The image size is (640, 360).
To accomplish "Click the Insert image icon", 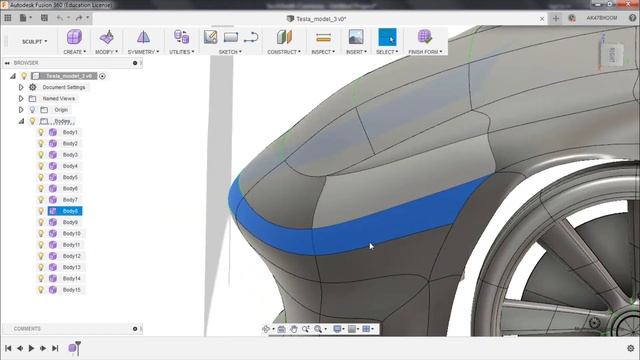I will (356, 37).
